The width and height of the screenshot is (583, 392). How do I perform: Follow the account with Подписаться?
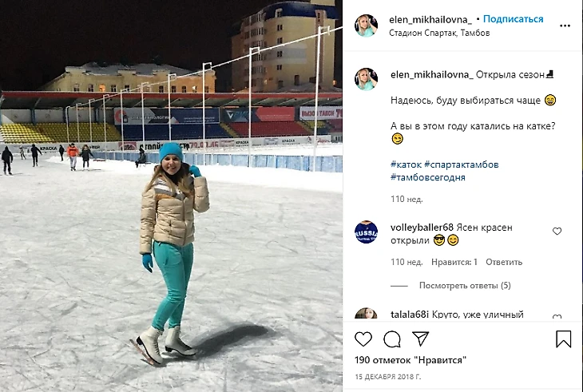tap(513, 19)
